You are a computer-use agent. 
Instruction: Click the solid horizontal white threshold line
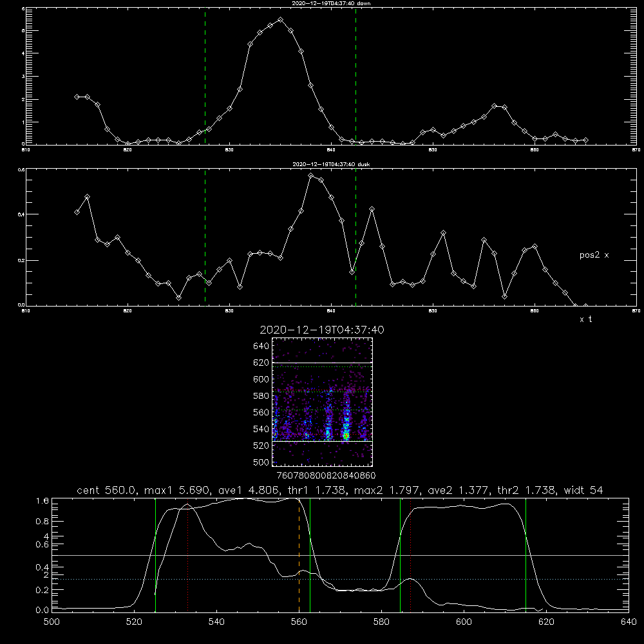tap(340, 555)
